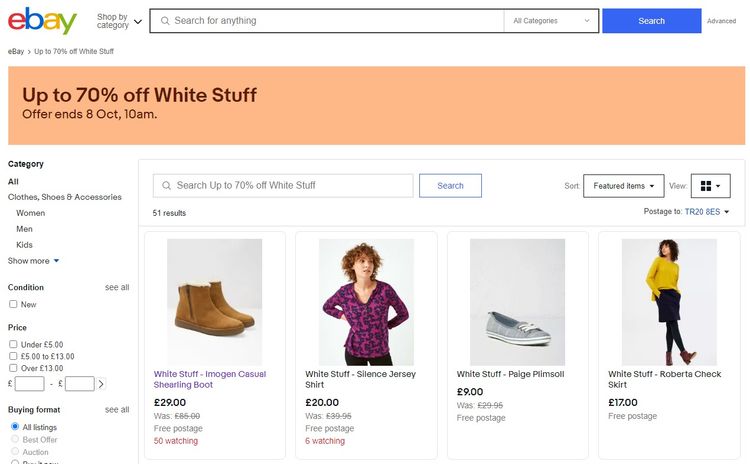Click the £9.00 price
Viewport: 750px width, 464px height.
(x=470, y=392)
